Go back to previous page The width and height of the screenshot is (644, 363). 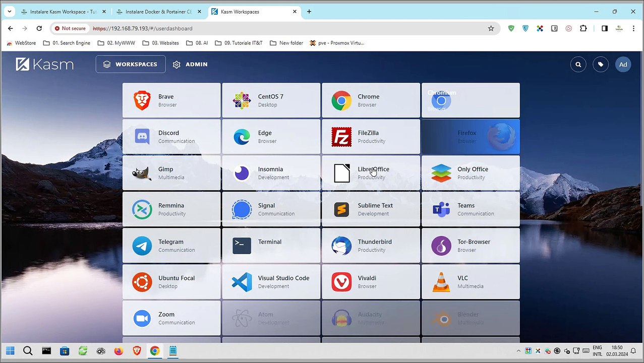pyautogui.click(x=11, y=29)
